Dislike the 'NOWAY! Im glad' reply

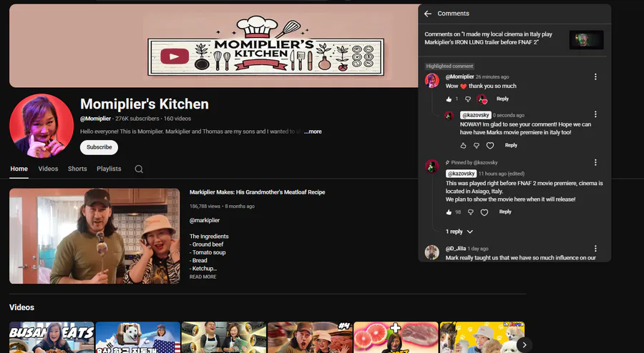coord(477,146)
